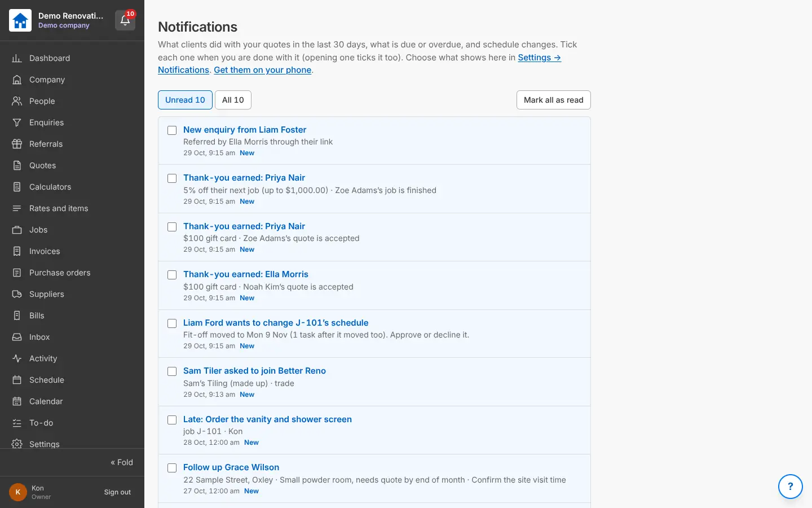This screenshot has width=812, height=508.
Task: Switch to the Unread 10 tab
Action: coord(185,100)
